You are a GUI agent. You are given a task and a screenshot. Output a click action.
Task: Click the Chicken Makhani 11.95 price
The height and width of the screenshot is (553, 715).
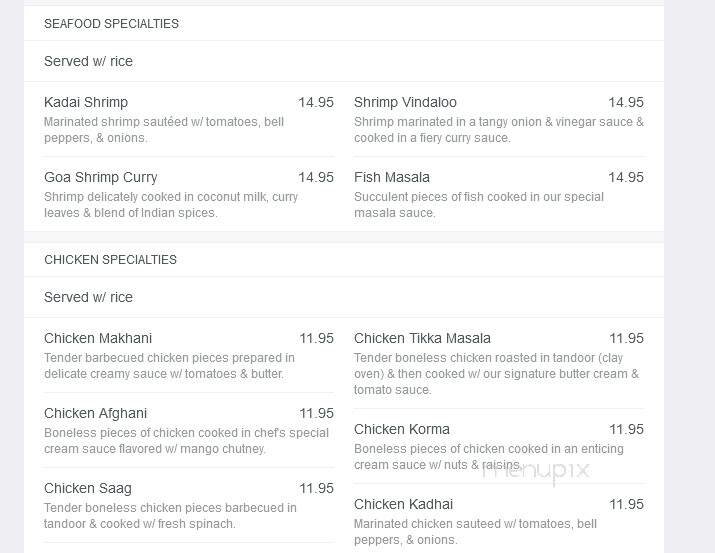pos(316,338)
